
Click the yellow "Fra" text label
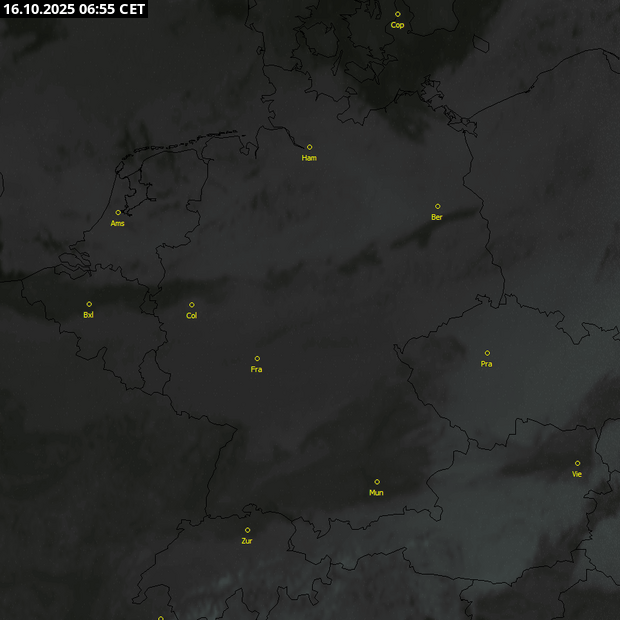coord(257,370)
